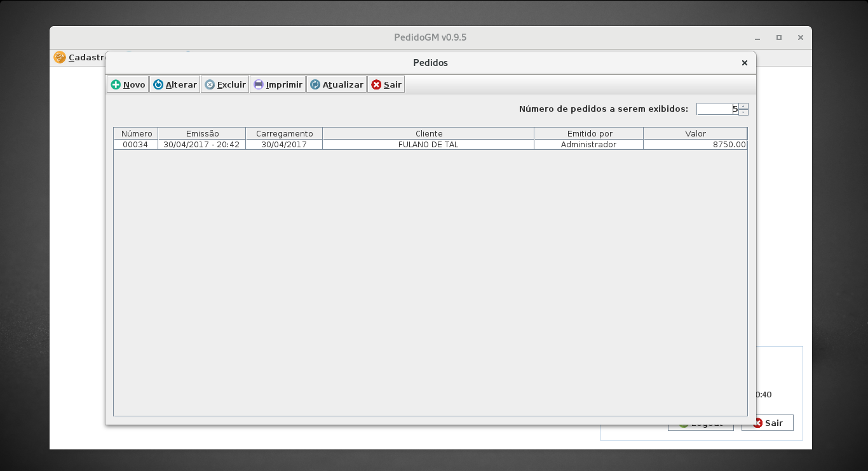This screenshot has height=471, width=868.
Task: Refresh the list with Atualizar
Action: (x=336, y=84)
